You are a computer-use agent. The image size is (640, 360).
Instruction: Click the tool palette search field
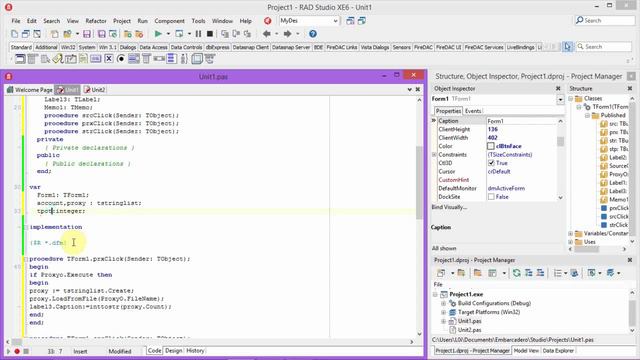[x=605, y=47]
